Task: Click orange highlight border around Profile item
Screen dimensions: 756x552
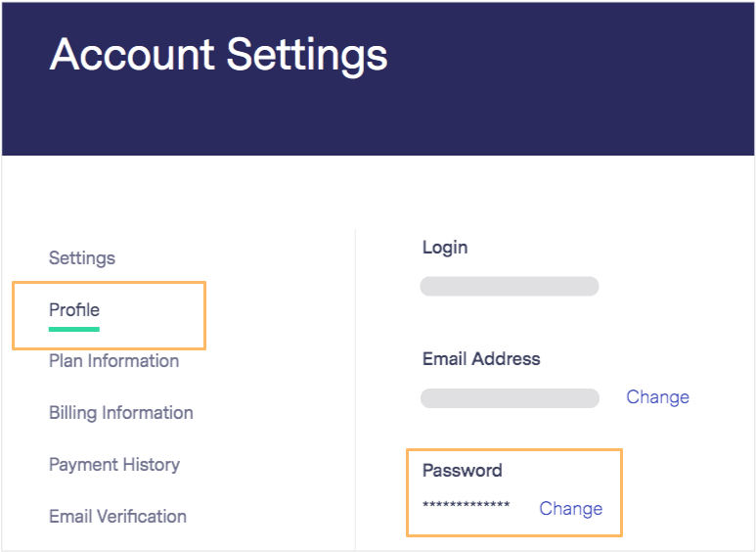Action: coord(109,283)
